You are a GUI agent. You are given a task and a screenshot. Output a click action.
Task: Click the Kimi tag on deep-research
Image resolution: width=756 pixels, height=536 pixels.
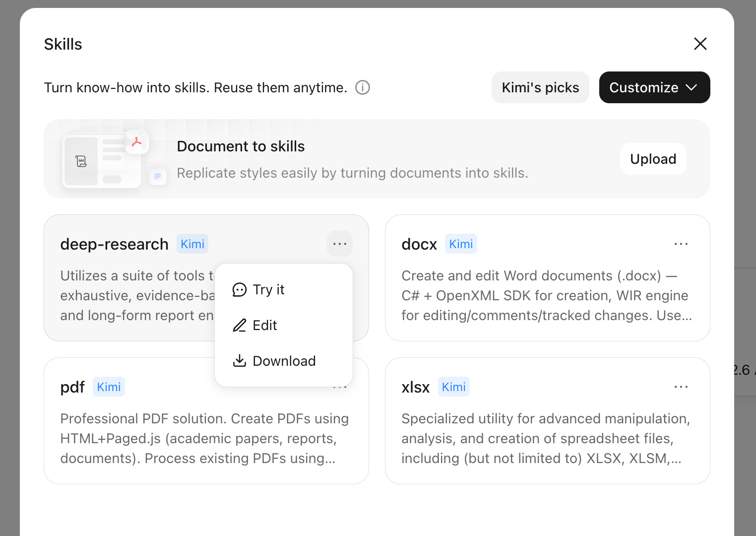point(192,244)
